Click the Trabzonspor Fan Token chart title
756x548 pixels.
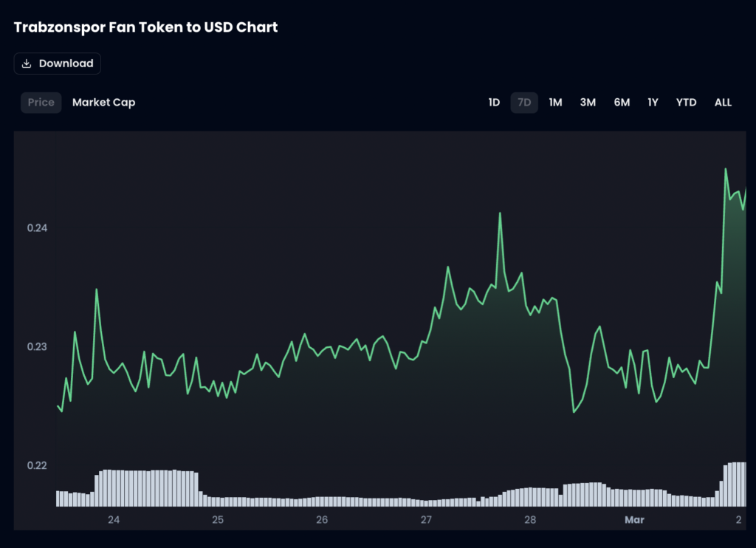(x=145, y=27)
